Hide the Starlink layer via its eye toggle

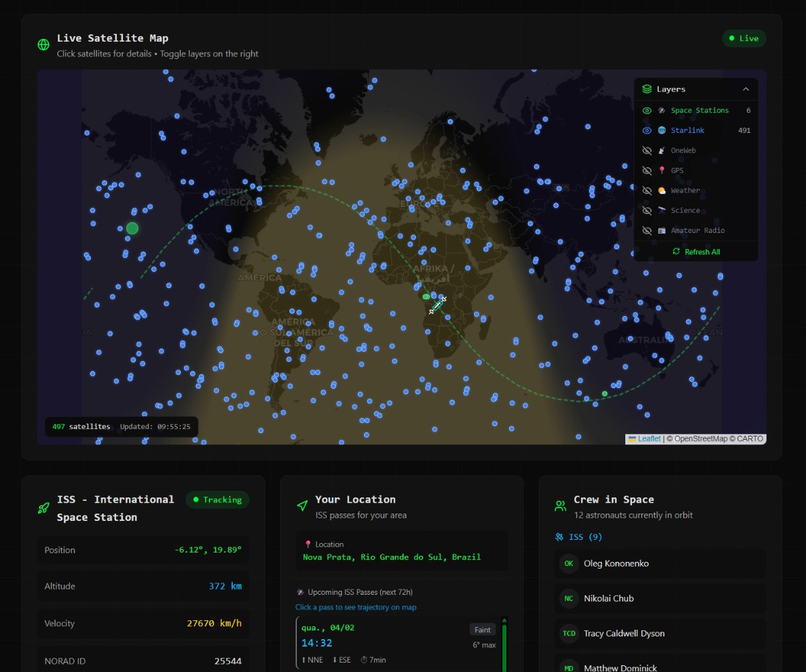coord(646,130)
